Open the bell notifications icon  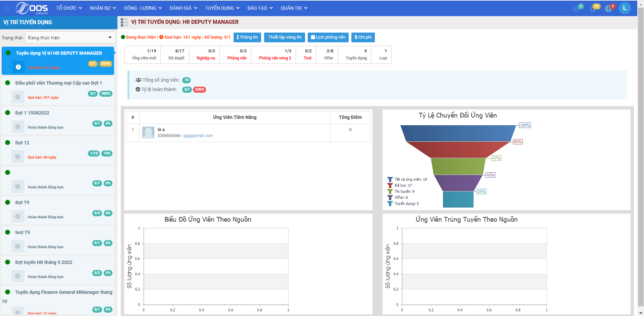(x=593, y=8)
